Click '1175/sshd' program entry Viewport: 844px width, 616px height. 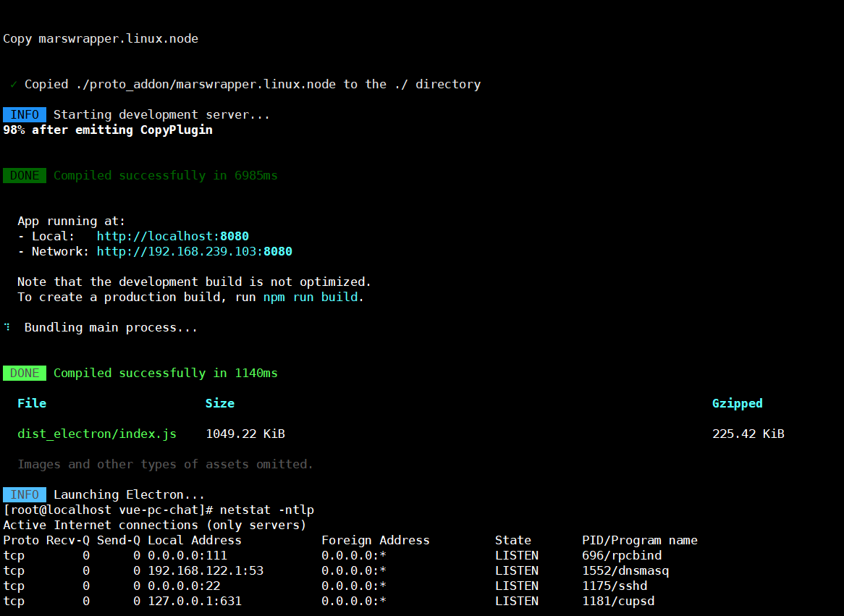pos(614,586)
